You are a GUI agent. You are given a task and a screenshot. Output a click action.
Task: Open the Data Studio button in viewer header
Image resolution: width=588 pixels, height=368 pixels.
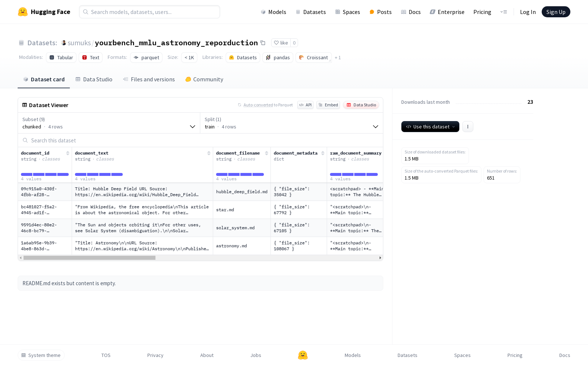pos(361,105)
